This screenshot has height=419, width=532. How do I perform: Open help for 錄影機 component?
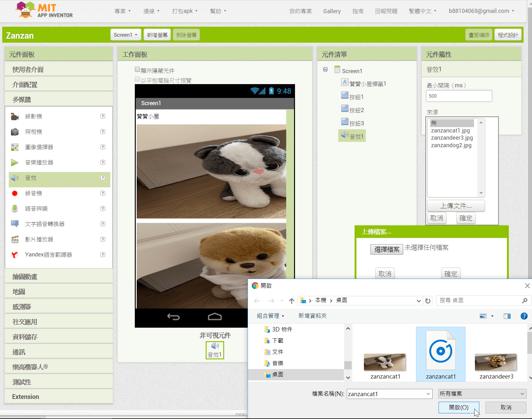click(x=103, y=116)
